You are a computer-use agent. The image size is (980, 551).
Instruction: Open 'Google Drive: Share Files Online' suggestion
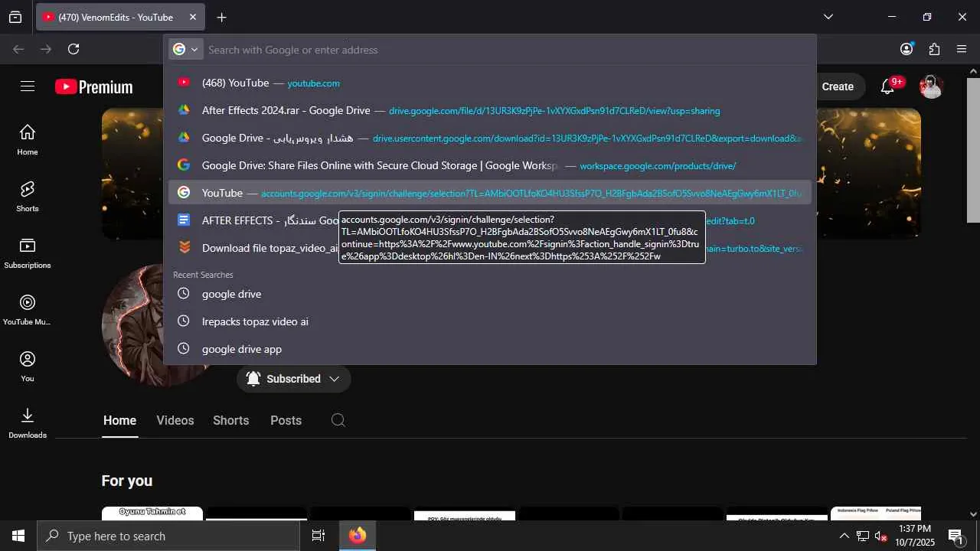[490, 165]
